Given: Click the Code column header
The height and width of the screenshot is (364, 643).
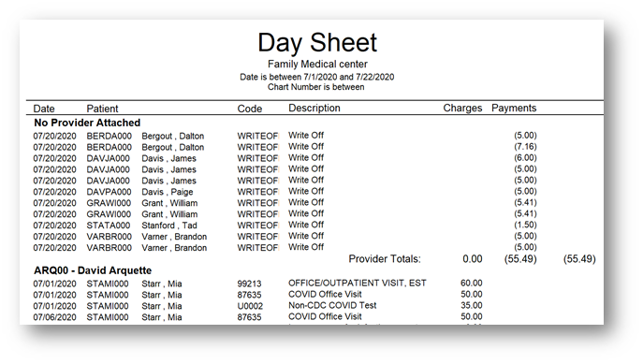Looking at the screenshot, I should tap(249, 109).
